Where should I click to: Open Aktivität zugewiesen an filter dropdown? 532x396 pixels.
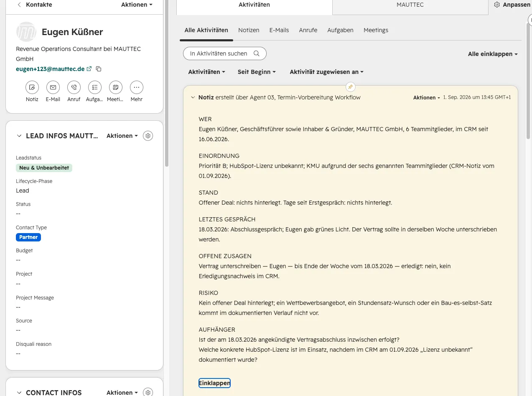[x=326, y=72]
